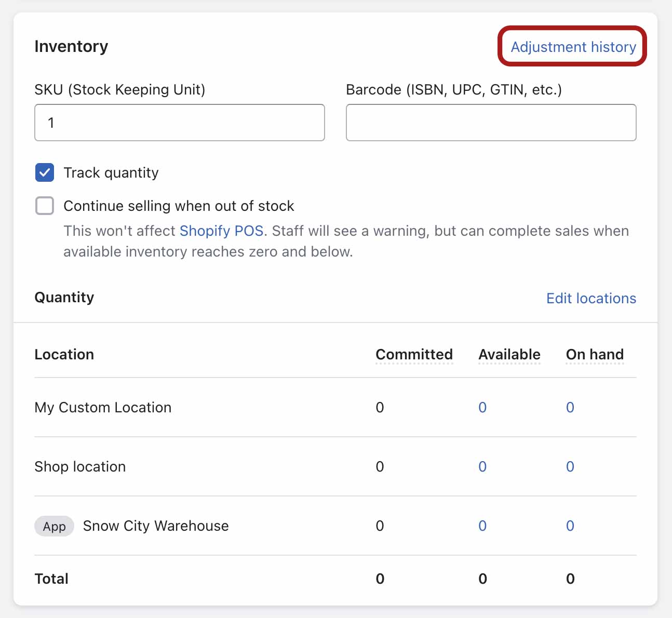
Task: Click the Available column header
Action: pyautogui.click(x=509, y=354)
